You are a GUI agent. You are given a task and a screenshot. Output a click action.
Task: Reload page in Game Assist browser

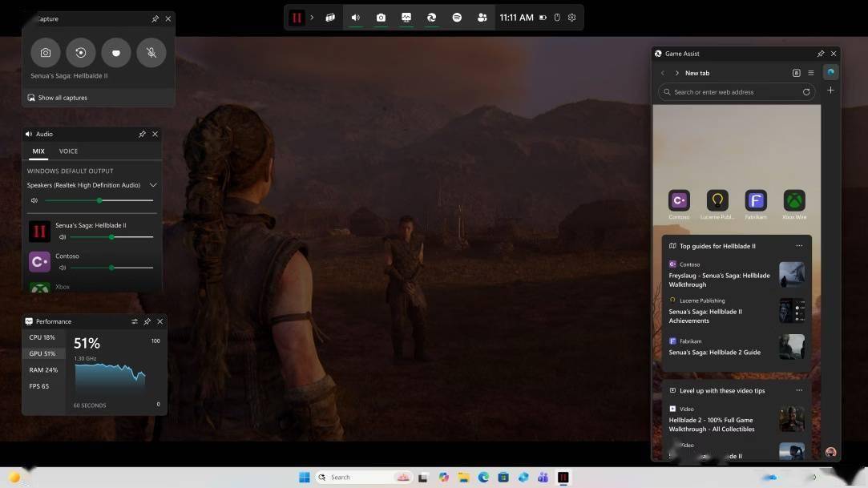[x=806, y=92]
